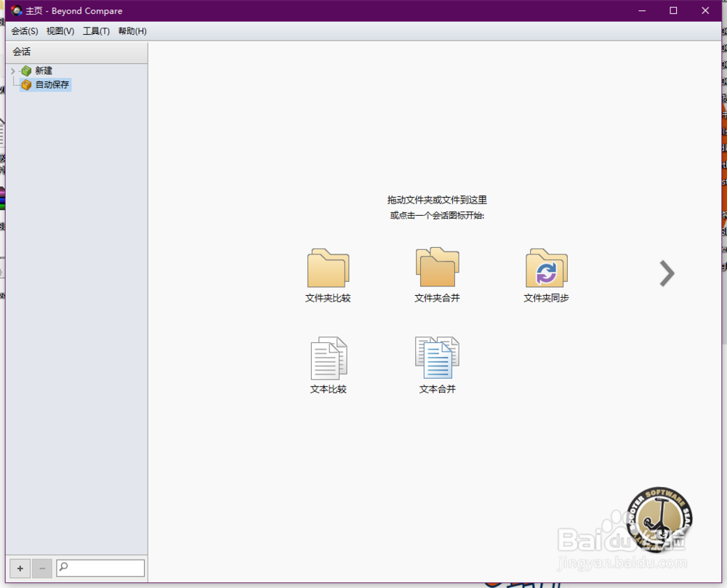The height and width of the screenshot is (588, 727).
Task: Focus the session search field
Action: click(x=100, y=568)
